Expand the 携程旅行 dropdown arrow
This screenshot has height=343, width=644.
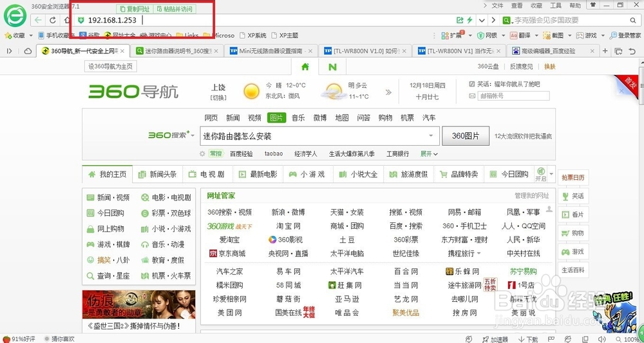pyautogui.click(x=479, y=254)
